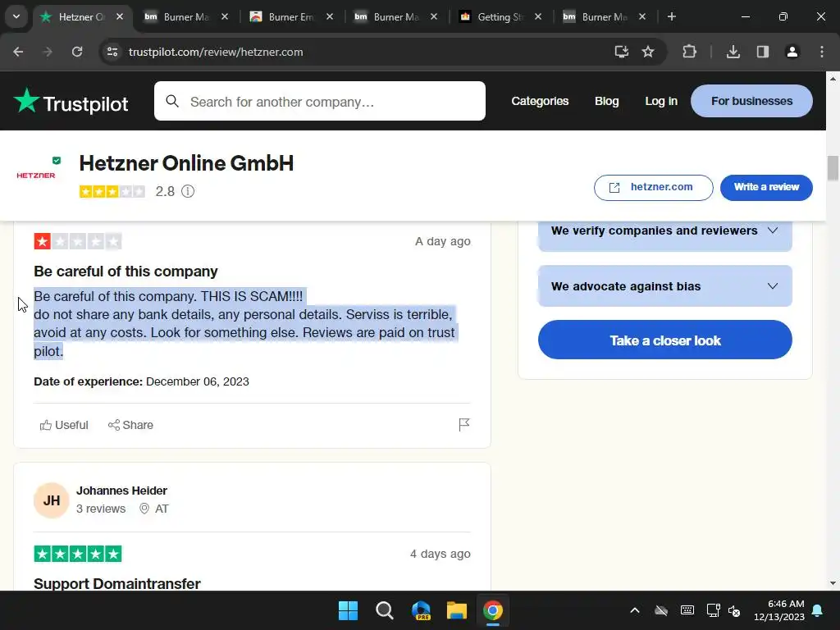
Task: Click Take a closer look button
Action: pos(664,340)
